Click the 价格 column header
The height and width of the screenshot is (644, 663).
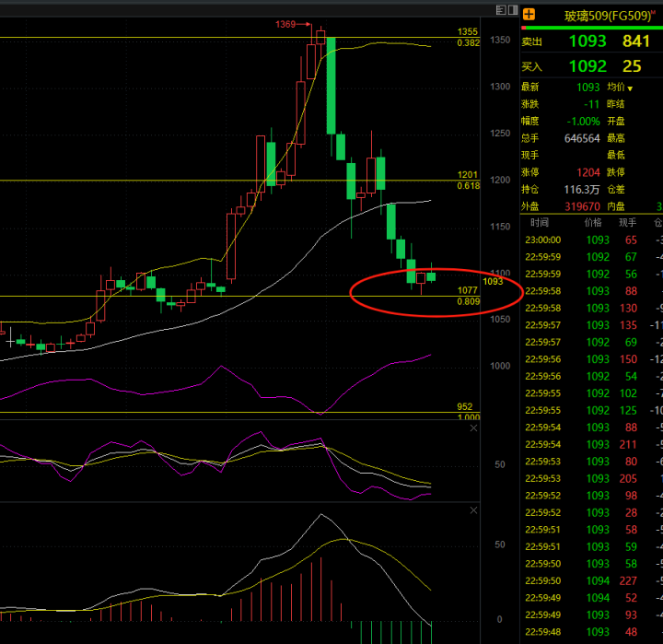pos(593,223)
